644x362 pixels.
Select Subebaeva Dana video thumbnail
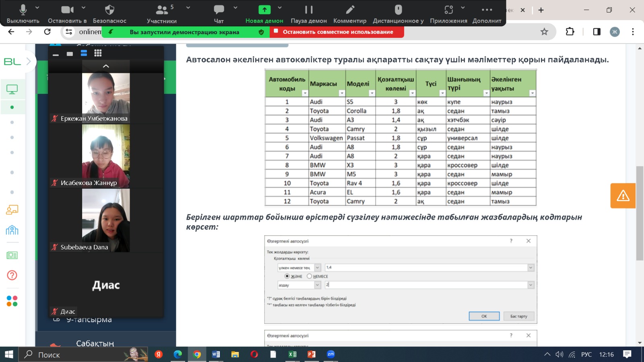106,220
